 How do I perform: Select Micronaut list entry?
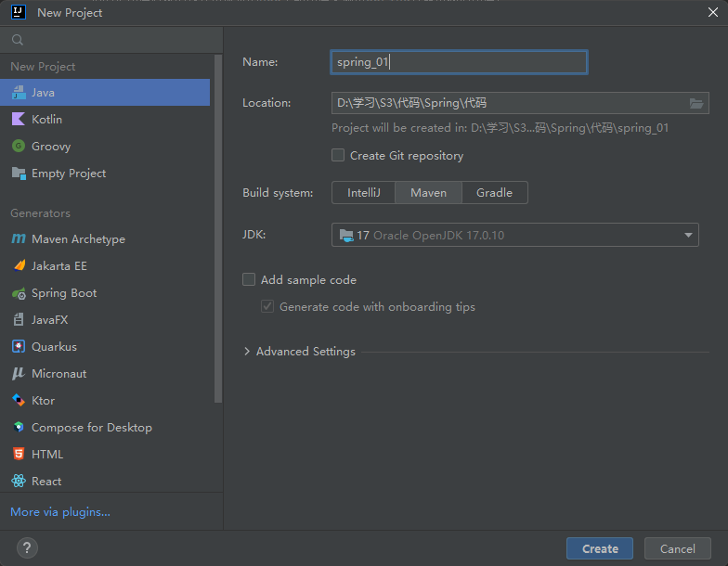[x=105, y=373]
